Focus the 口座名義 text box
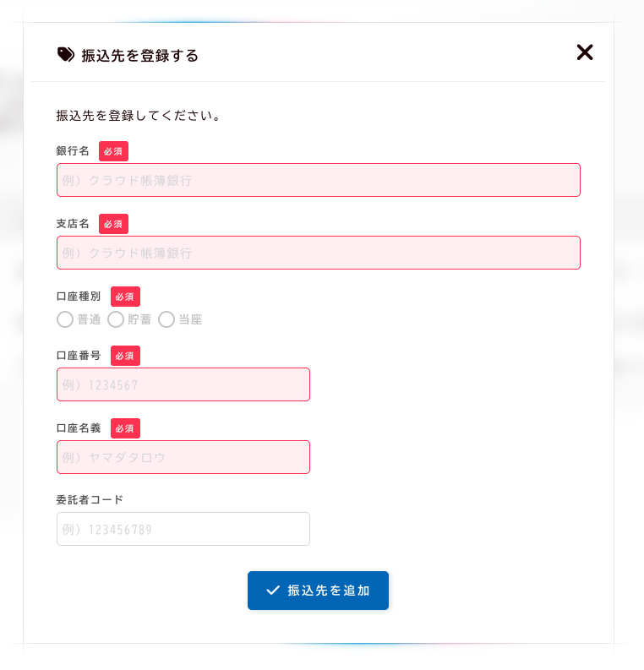Viewport: 644px width, 670px height. tap(183, 457)
